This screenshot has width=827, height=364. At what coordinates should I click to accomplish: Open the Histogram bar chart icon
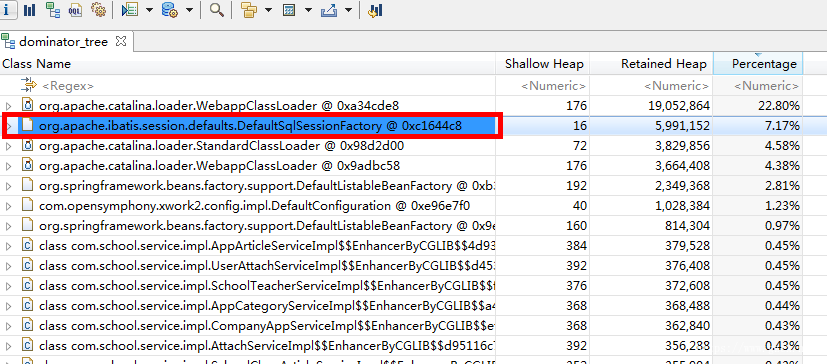30,9
